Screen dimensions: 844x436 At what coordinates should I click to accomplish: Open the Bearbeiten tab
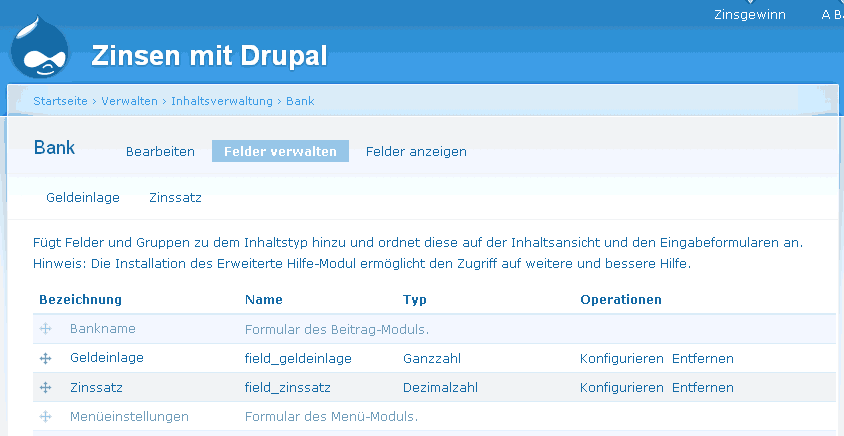(160, 152)
